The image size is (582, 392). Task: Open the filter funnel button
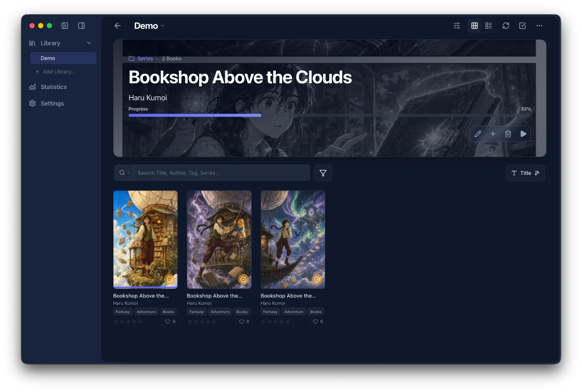(323, 173)
